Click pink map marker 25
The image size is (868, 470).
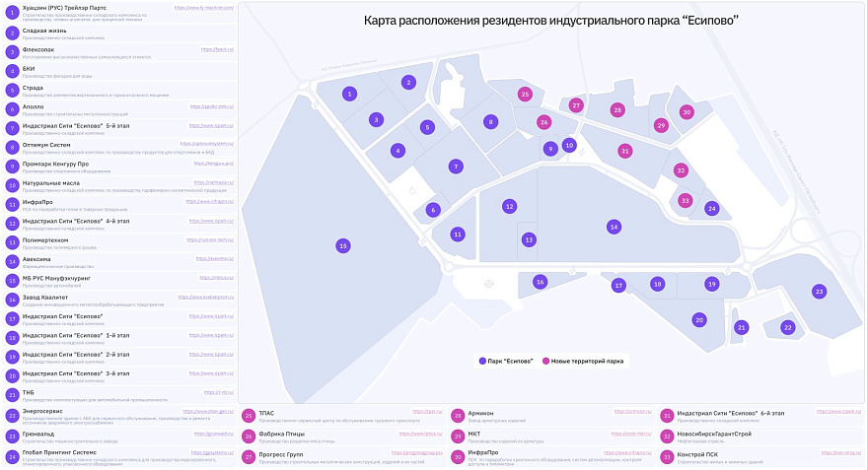[x=525, y=94]
